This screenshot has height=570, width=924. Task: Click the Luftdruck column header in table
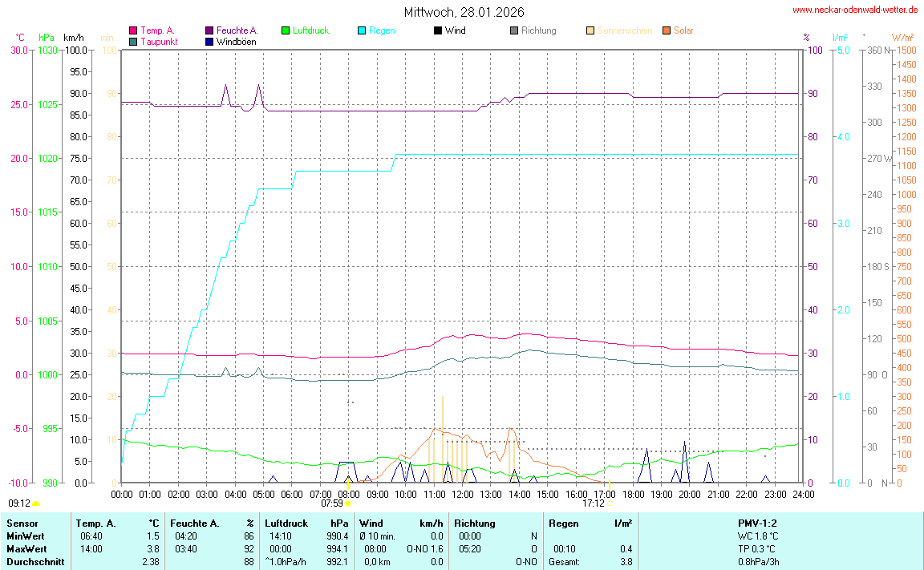(x=286, y=523)
